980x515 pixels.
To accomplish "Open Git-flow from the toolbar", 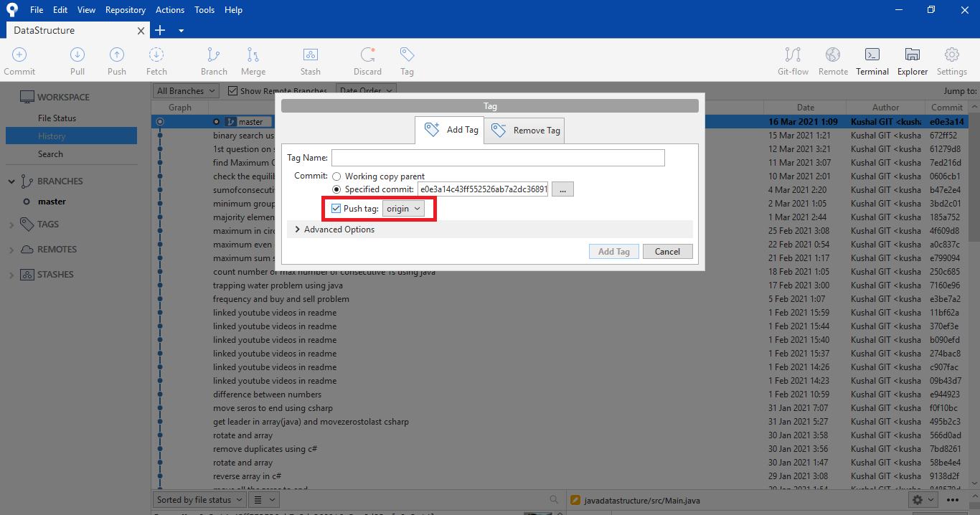I will 793,55.
